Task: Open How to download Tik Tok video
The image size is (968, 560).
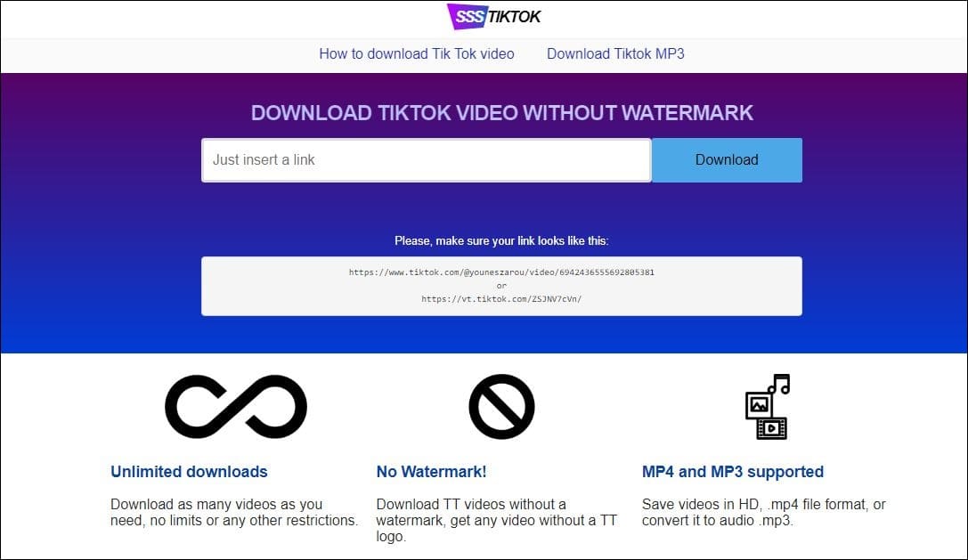Action: [417, 53]
